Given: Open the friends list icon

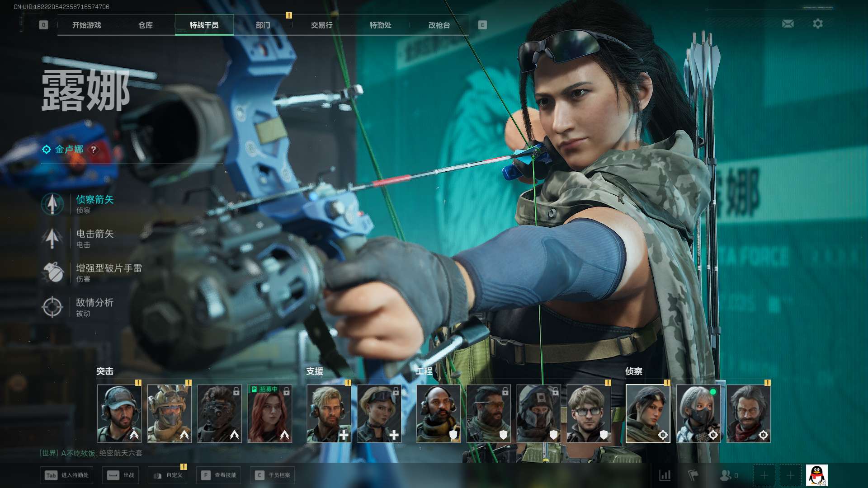Looking at the screenshot, I should (x=726, y=475).
